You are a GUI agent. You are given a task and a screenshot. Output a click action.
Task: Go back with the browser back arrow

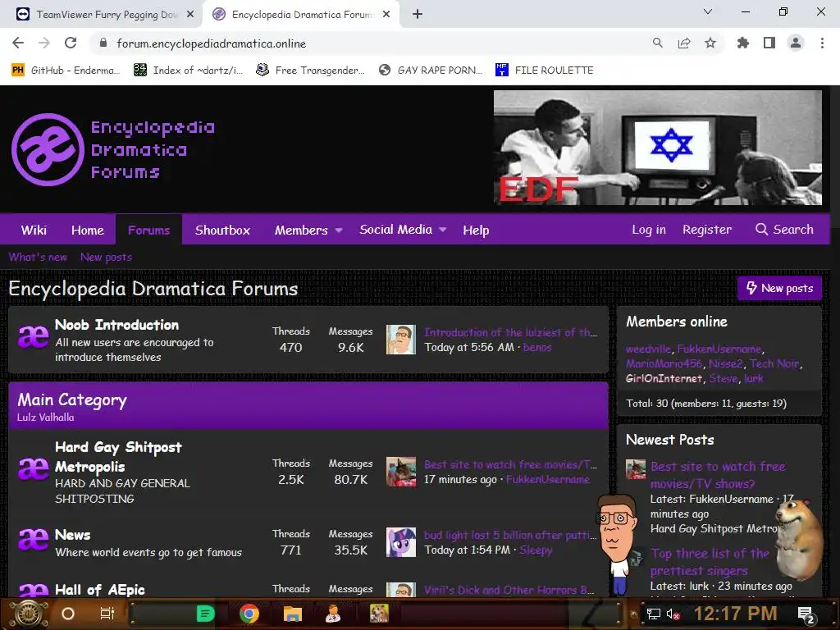pyautogui.click(x=18, y=43)
